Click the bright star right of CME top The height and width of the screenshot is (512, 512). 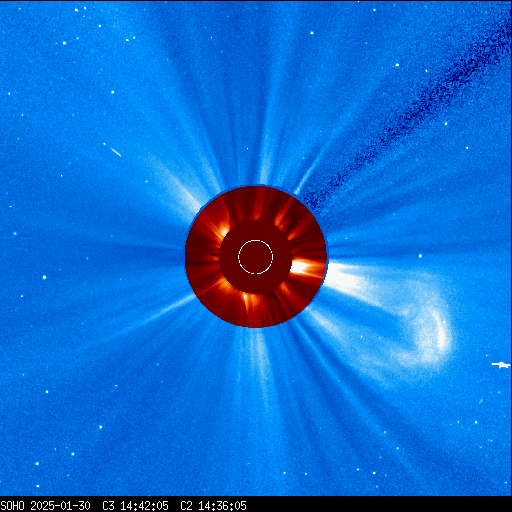click(420, 256)
